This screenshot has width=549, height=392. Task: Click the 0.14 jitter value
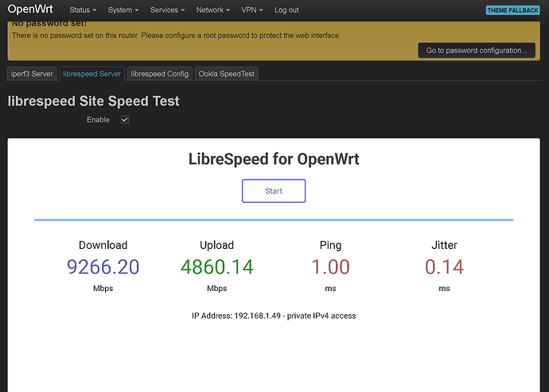point(444,266)
